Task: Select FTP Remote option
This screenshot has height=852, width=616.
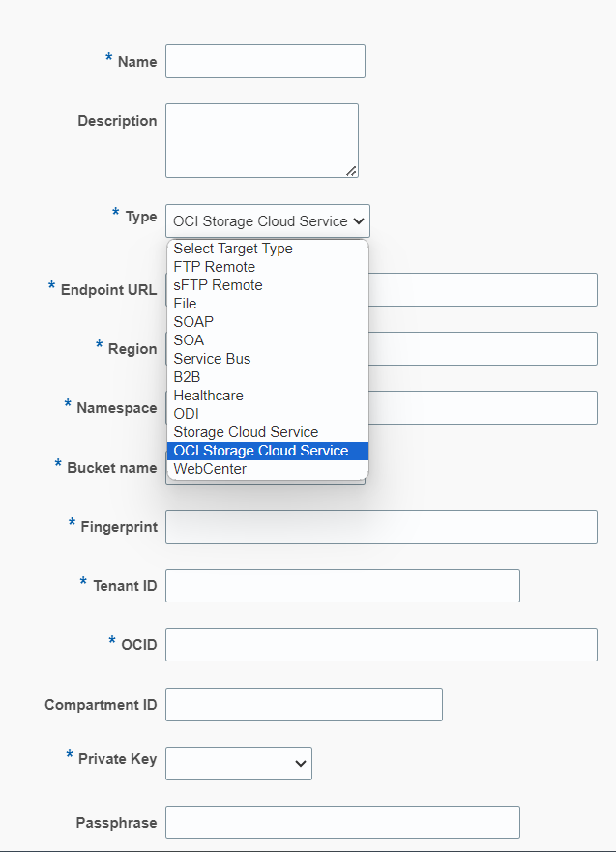Action: pyautogui.click(x=215, y=267)
